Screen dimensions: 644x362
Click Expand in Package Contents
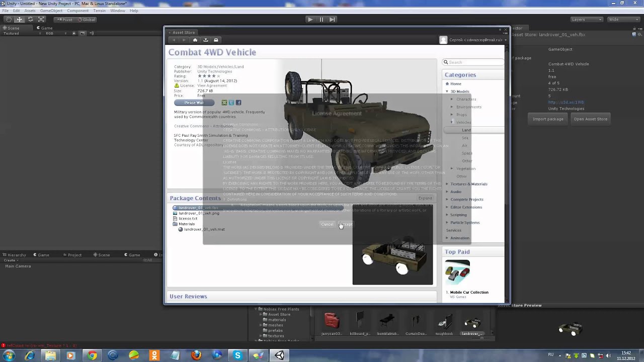click(x=425, y=198)
